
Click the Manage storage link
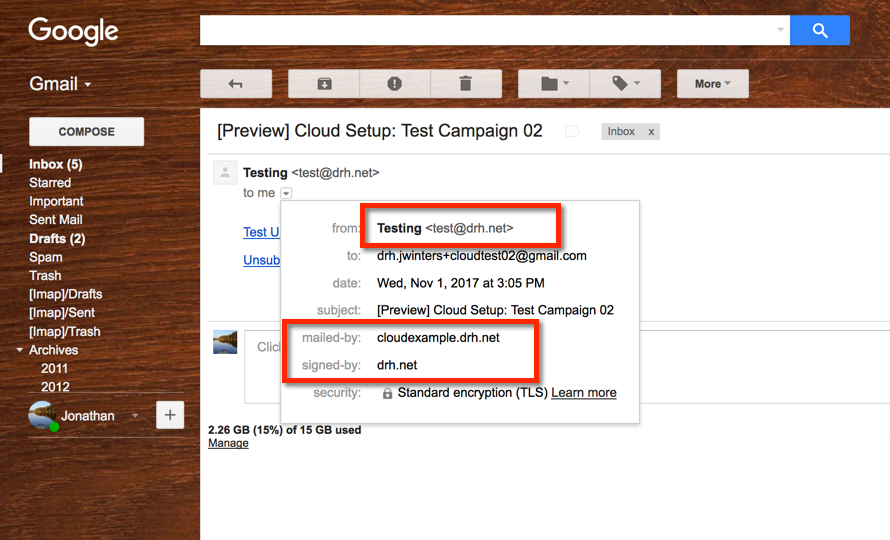(228, 443)
